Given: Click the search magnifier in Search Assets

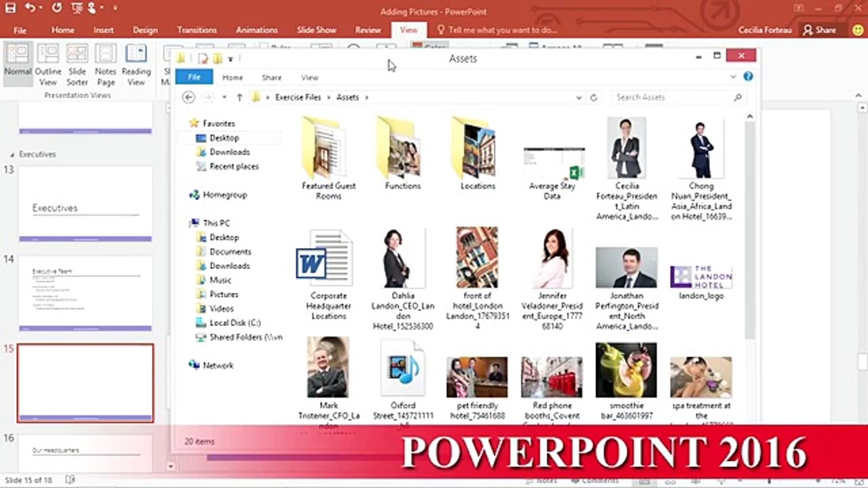Looking at the screenshot, I should click(738, 98).
